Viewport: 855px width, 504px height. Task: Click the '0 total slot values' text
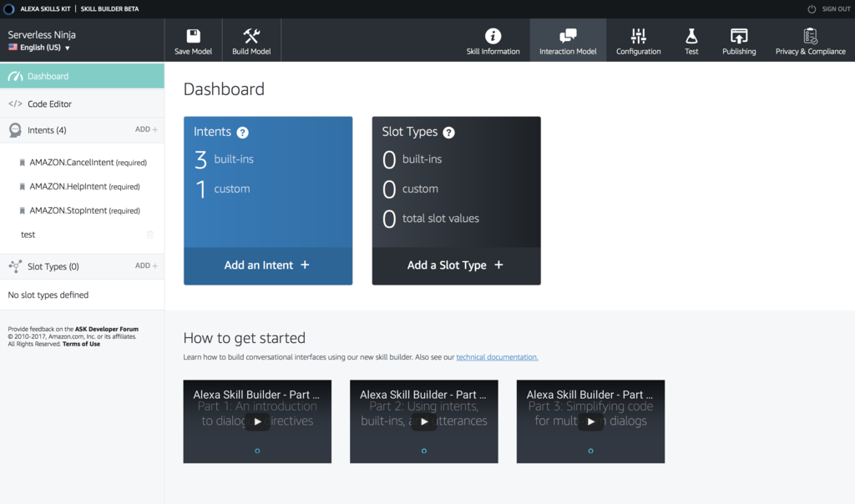(x=431, y=219)
